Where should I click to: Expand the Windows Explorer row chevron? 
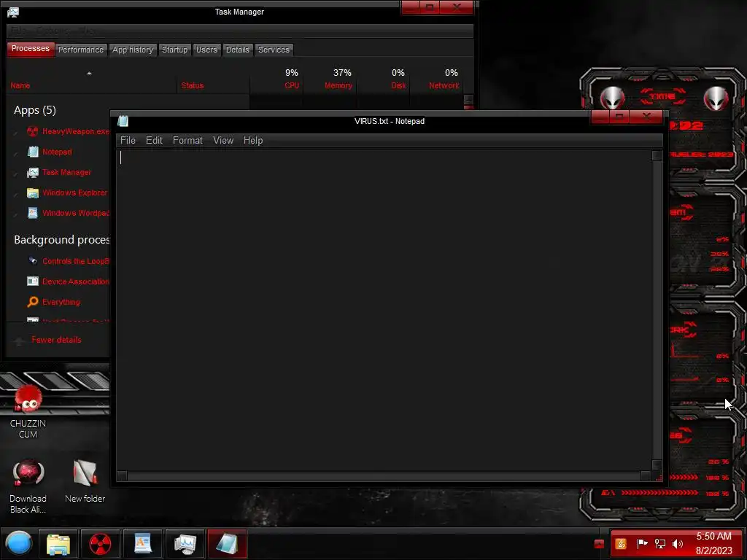point(16,194)
